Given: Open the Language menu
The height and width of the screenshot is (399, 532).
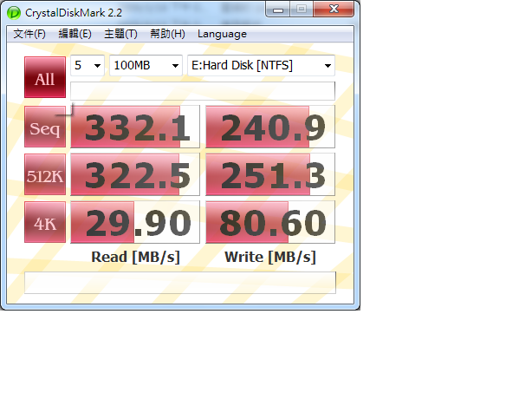Looking at the screenshot, I should 222,34.
